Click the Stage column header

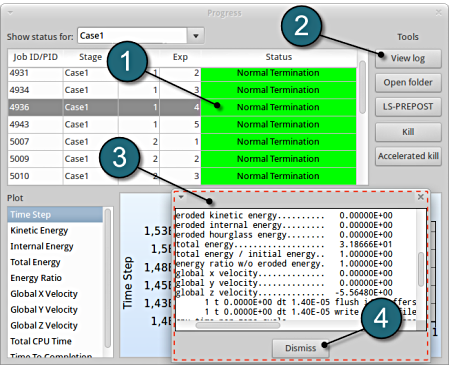[90, 57]
